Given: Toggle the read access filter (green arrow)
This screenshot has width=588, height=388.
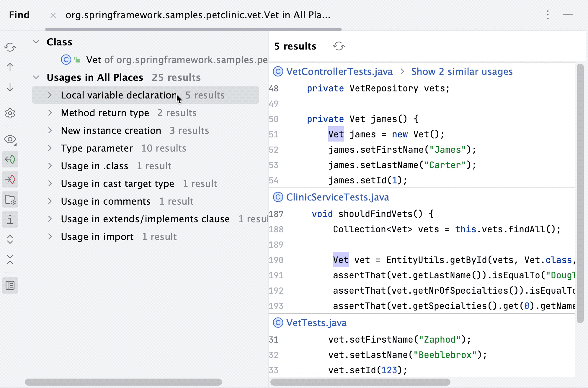Looking at the screenshot, I should pos(11,159).
